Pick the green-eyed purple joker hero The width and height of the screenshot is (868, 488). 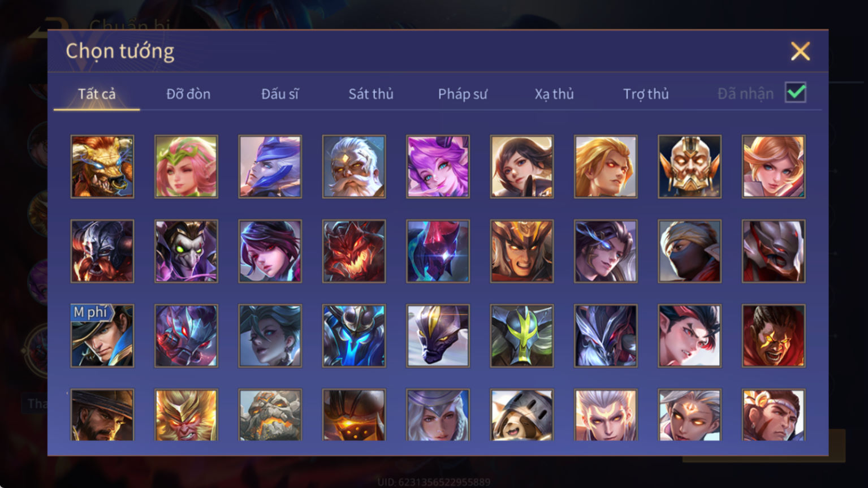pos(186,251)
